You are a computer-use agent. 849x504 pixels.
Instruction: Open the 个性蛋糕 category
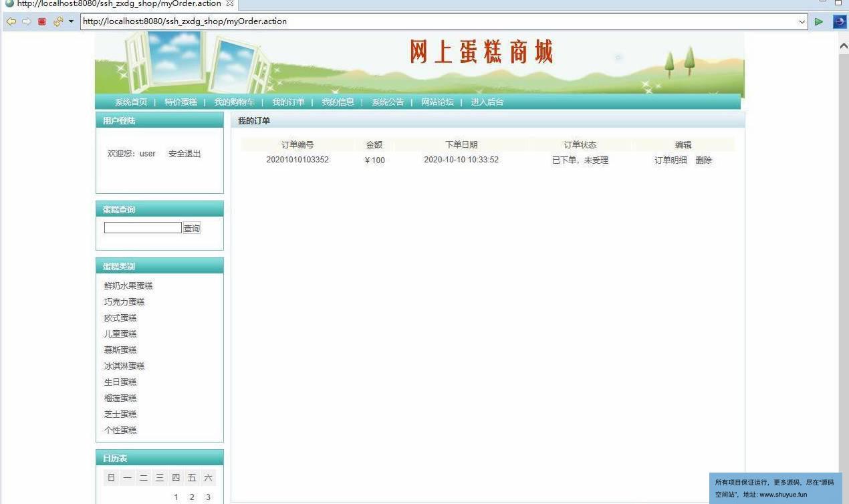click(x=120, y=430)
